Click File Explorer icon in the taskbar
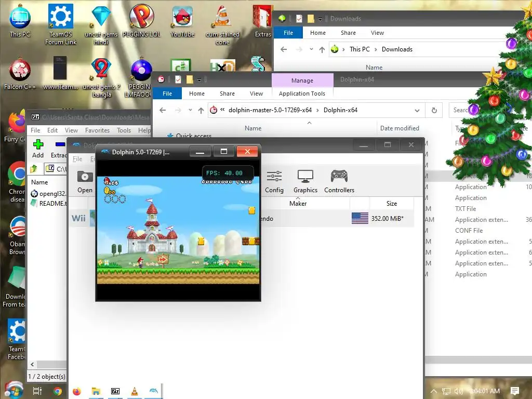 (x=96, y=391)
